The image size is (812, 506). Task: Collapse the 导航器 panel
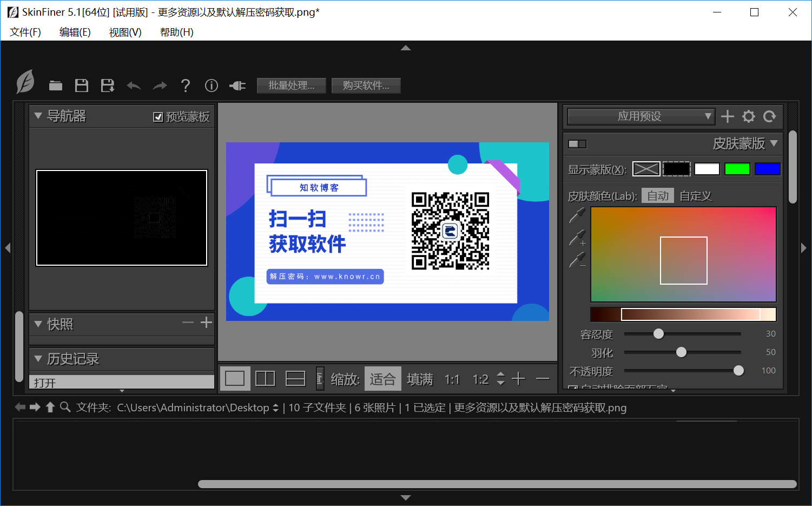[38, 116]
